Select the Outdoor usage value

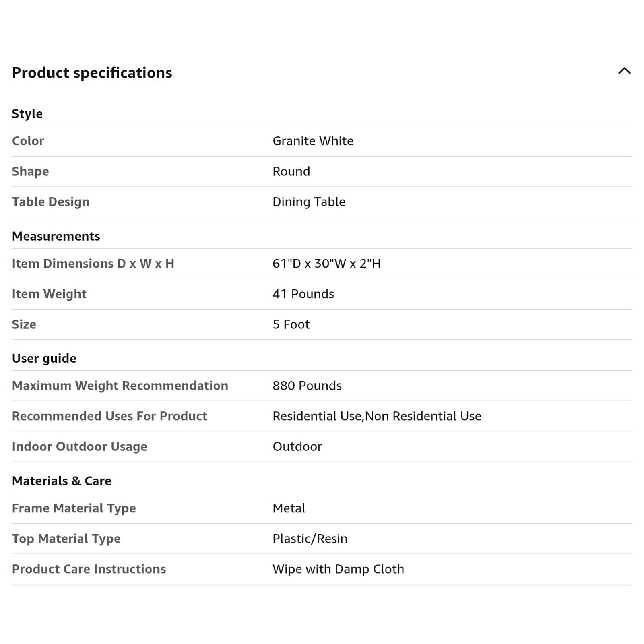pyautogui.click(x=297, y=446)
